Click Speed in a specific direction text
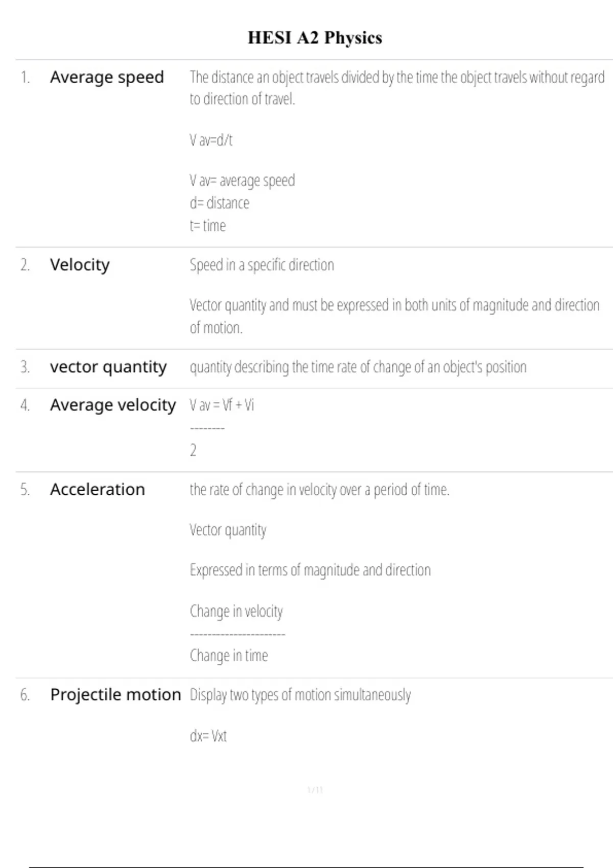The width and height of the screenshot is (613, 868). (262, 265)
